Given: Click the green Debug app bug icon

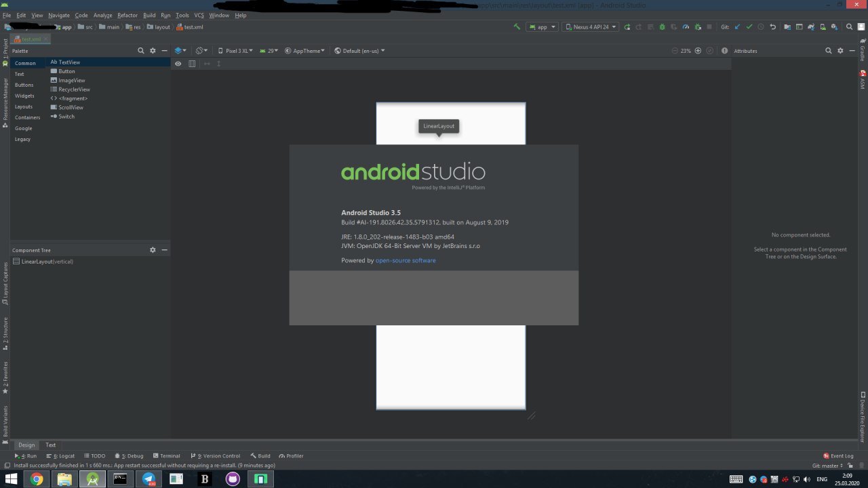Looking at the screenshot, I should 662,27.
